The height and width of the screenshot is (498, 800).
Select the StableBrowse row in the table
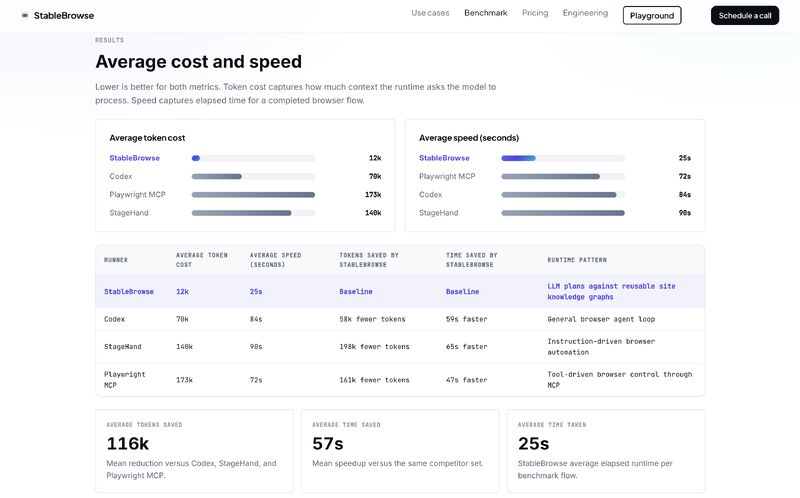pos(400,292)
